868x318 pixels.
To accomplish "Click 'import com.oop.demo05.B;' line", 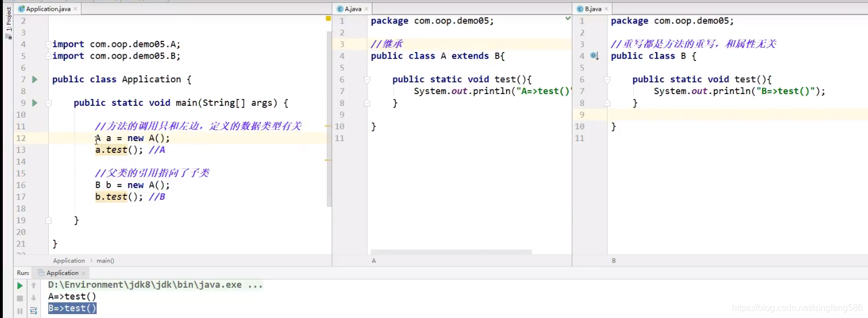I will click(116, 56).
